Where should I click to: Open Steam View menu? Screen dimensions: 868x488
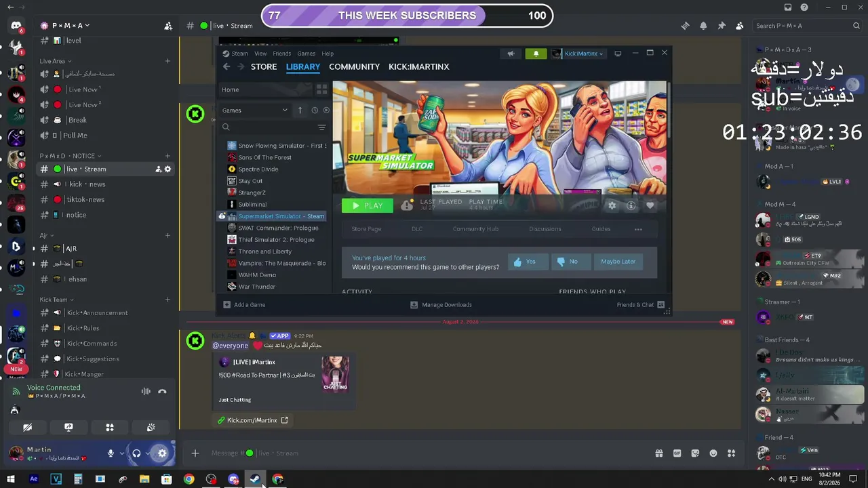click(260, 54)
